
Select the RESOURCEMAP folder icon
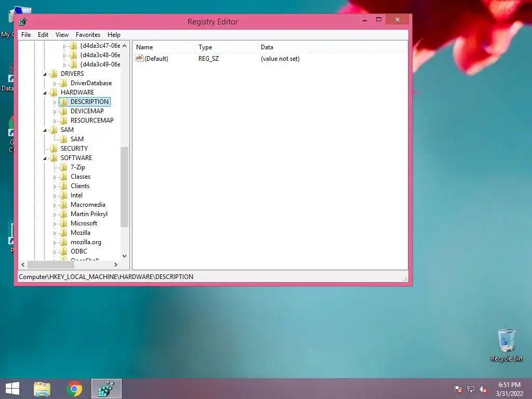pos(63,121)
